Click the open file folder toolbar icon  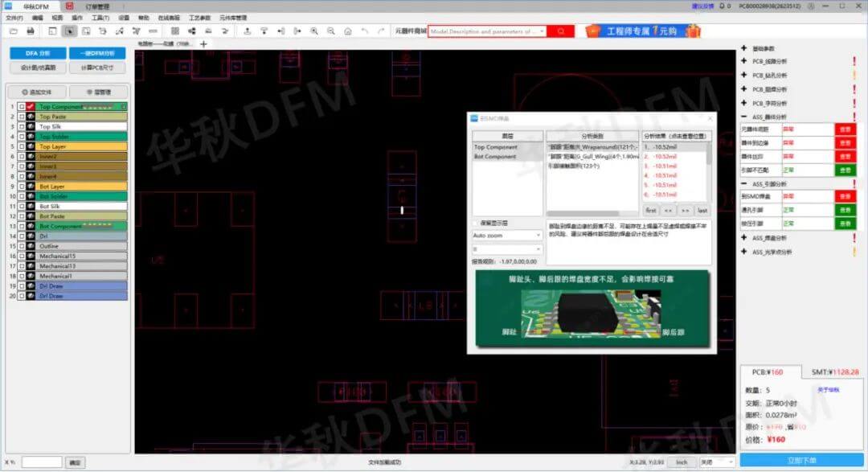pyautogui.click(x=14, y=31)
